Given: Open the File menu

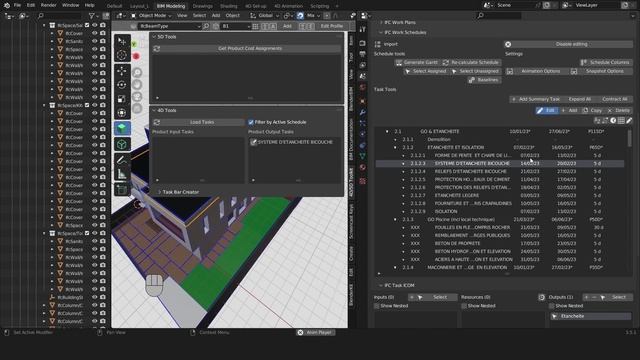Looking at the screenshot, I should click(x=17, y=5).
